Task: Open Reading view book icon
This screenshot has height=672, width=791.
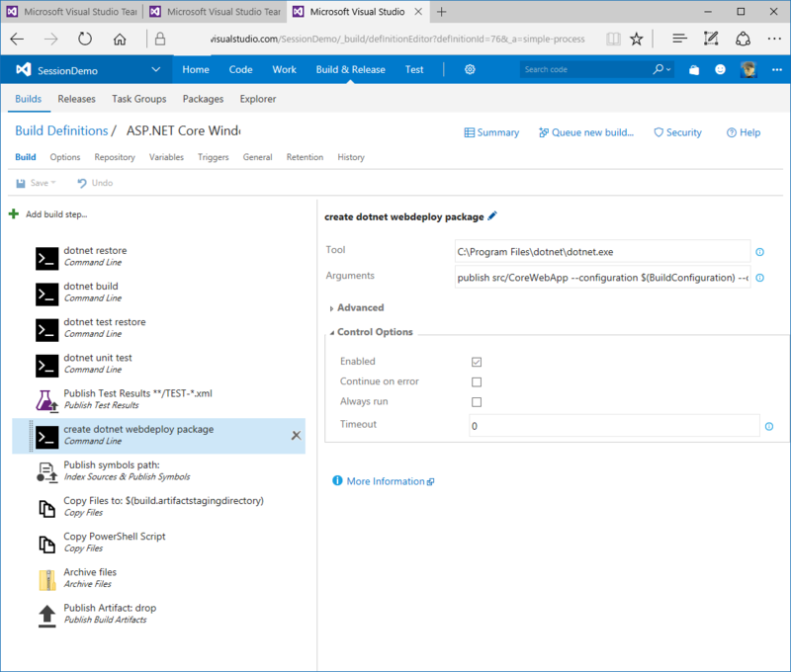Action: (613, 39)
